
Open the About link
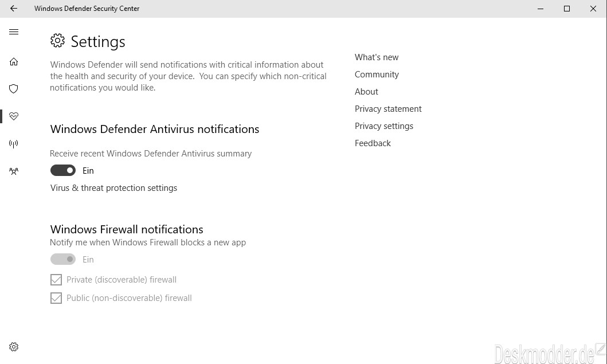tap(366, 92)
